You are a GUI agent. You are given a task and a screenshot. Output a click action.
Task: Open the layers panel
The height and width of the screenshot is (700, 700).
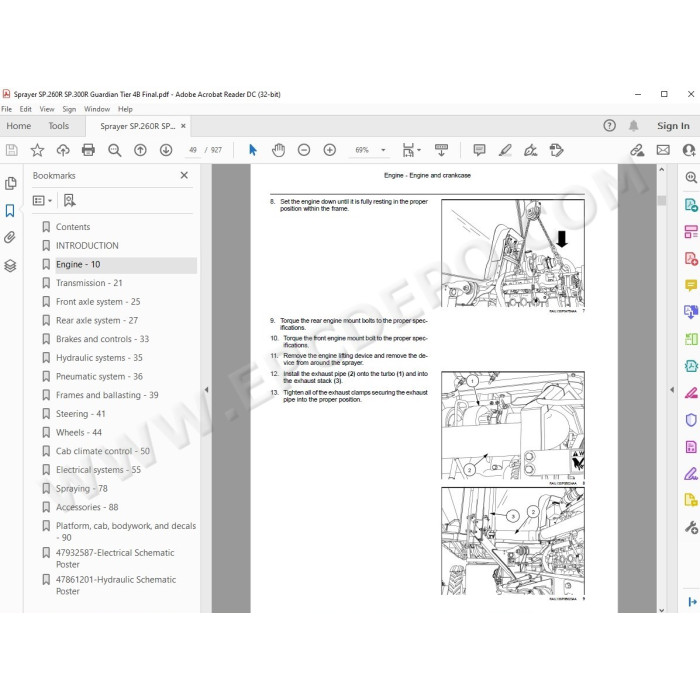click(10, 266)
